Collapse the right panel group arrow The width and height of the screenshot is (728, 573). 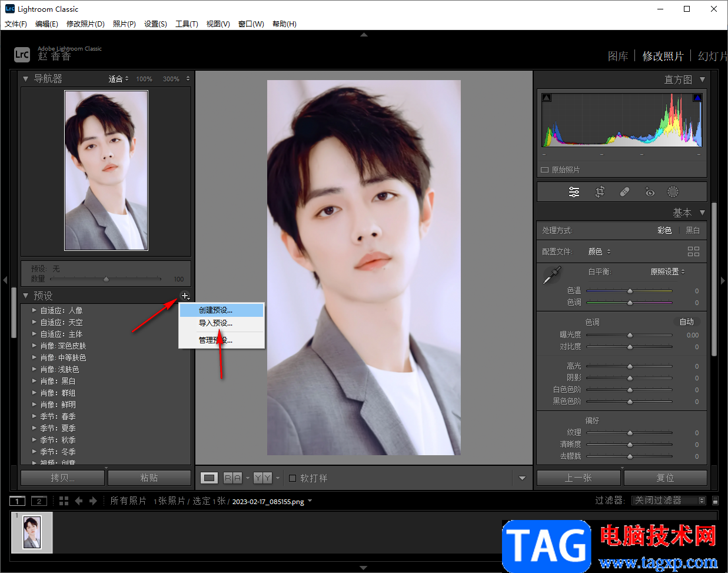(x=723, y=280)
